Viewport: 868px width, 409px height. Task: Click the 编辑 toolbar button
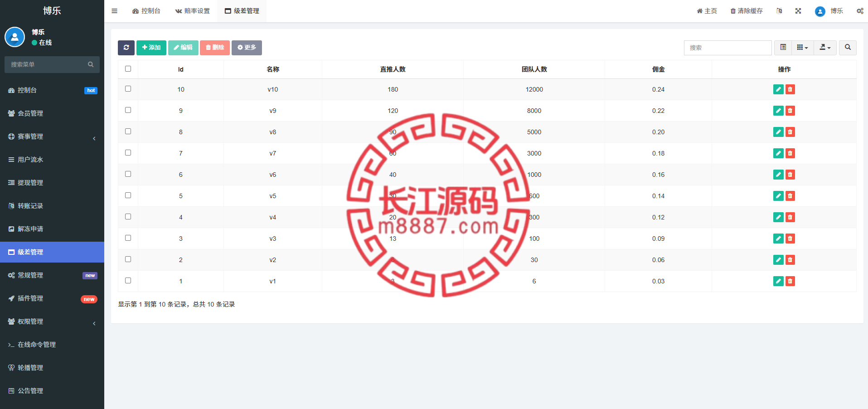183,48
